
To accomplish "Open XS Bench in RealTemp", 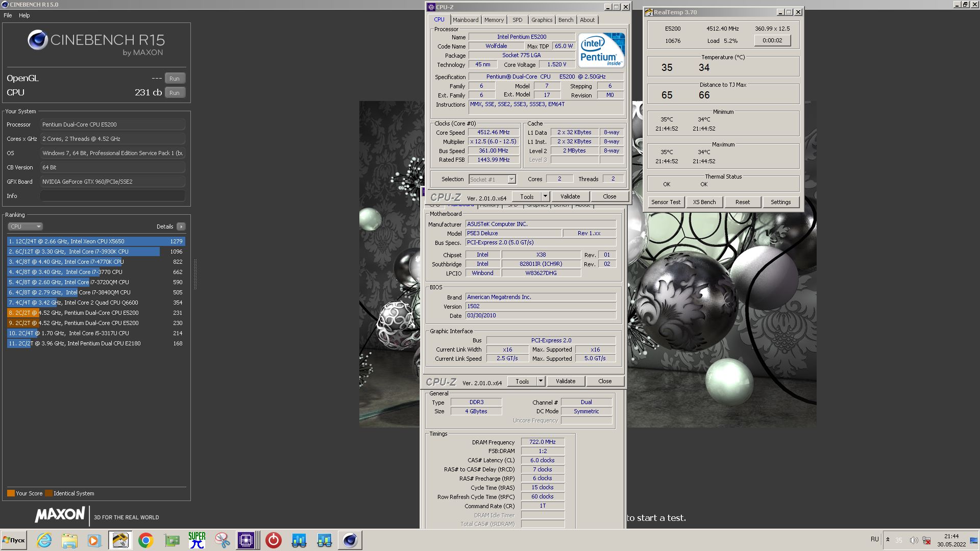I will tap(704, 202).
